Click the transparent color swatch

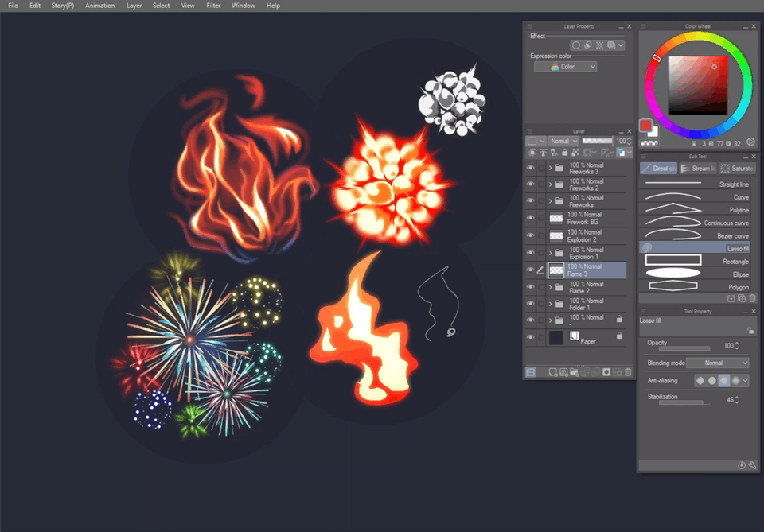[x=649, y=143]
